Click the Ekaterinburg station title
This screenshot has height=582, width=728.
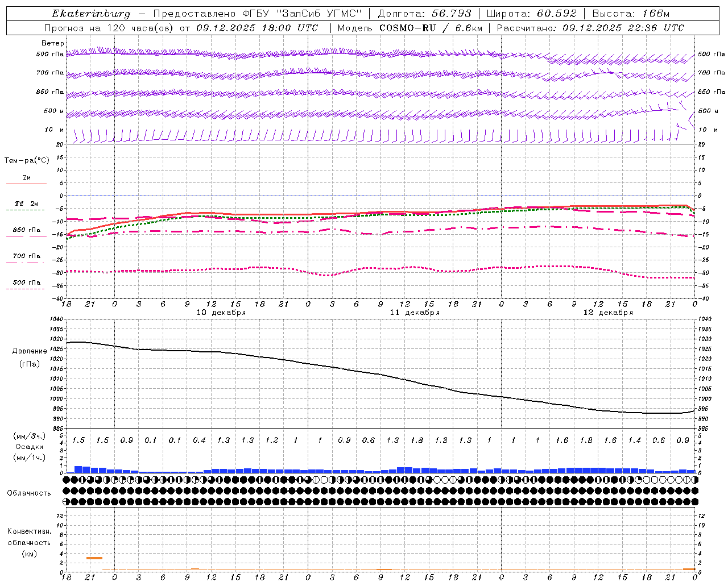tap(91, 14)
